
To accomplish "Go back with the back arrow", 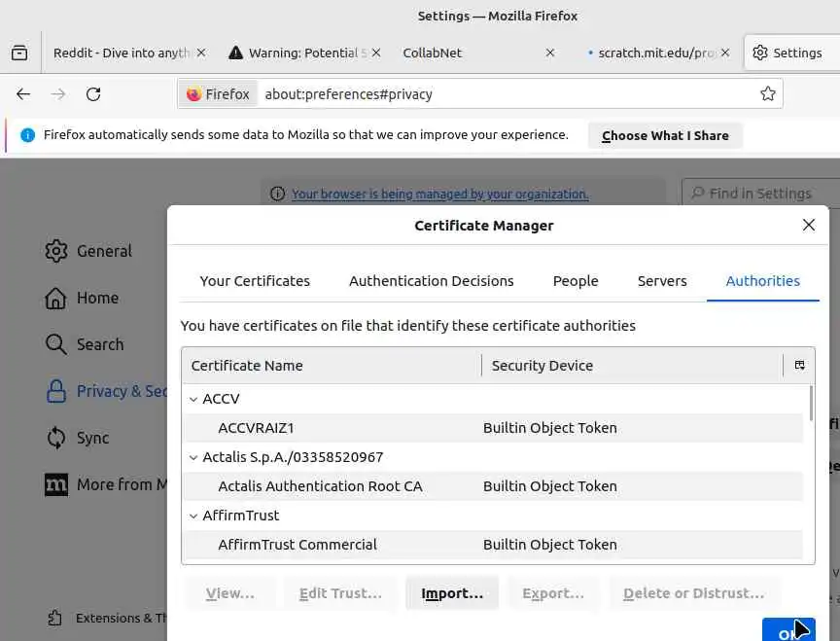I will click(23, 94).
